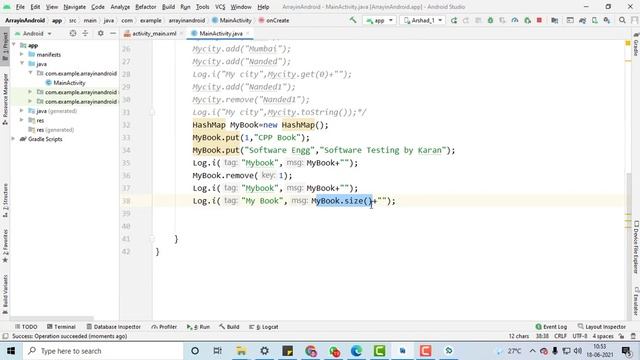
Task: Click the Make Project hammer icon
Action: point(353,20)
